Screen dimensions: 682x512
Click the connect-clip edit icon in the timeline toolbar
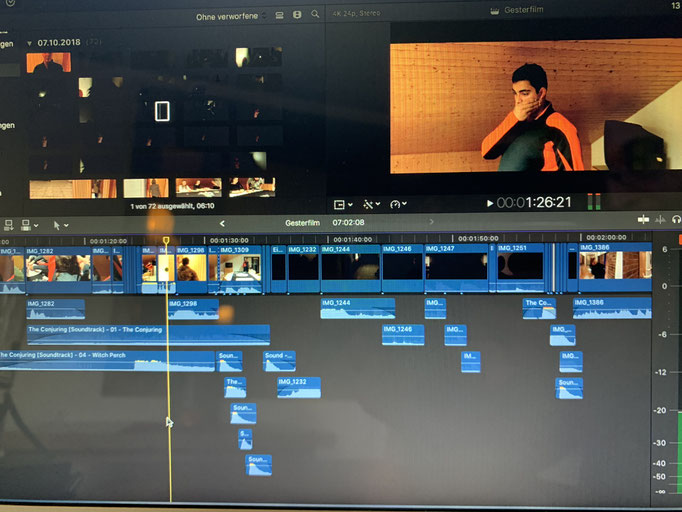8,225
